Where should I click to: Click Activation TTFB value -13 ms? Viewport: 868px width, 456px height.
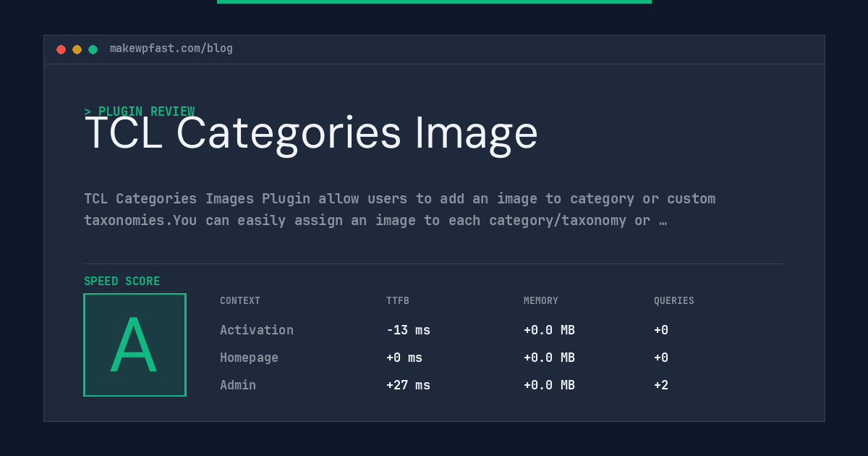408,330
